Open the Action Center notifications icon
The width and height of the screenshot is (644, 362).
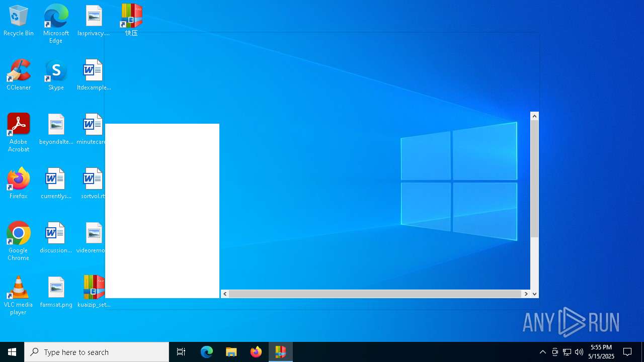tap(627, 352)
